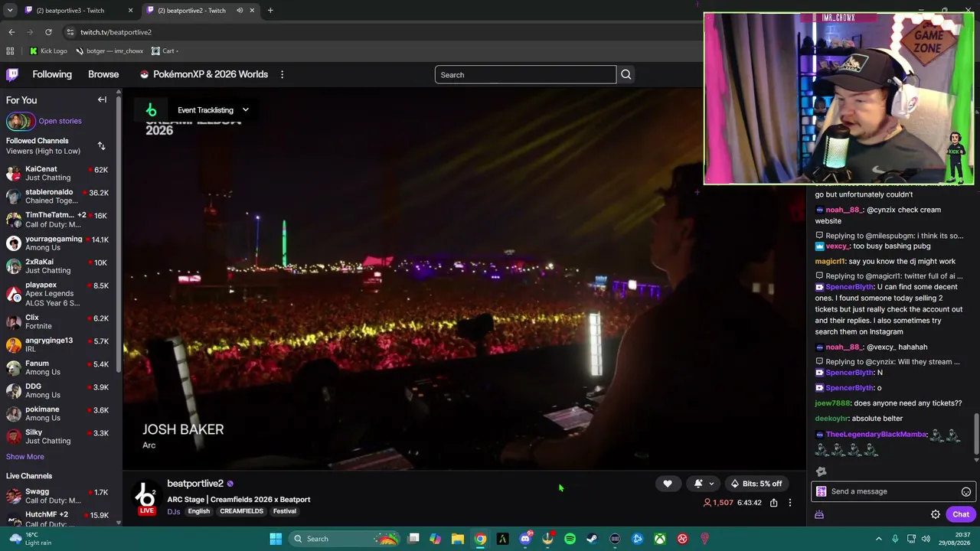Image resolution: width=980 pixels, height=551 pixels.
Task: Select the beatportlive2 Twitch tab
Action: tap(199, 11)
